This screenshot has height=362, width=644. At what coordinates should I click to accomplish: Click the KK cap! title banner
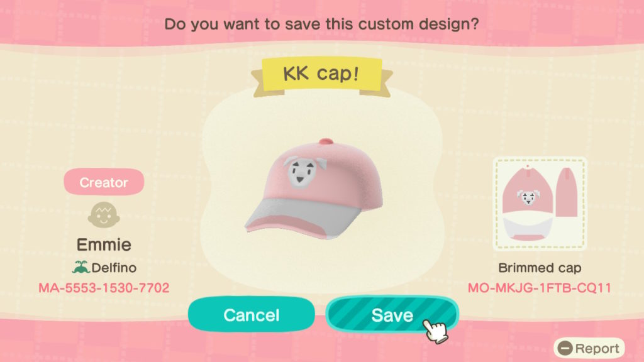(x=321, y=74)
